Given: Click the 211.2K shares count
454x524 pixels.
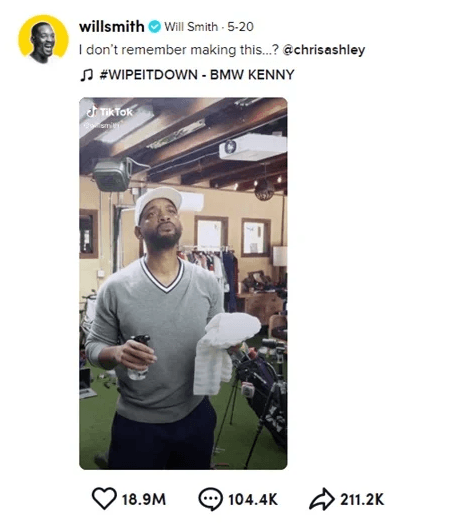Looking at the screenshot, I should [362, 500].
